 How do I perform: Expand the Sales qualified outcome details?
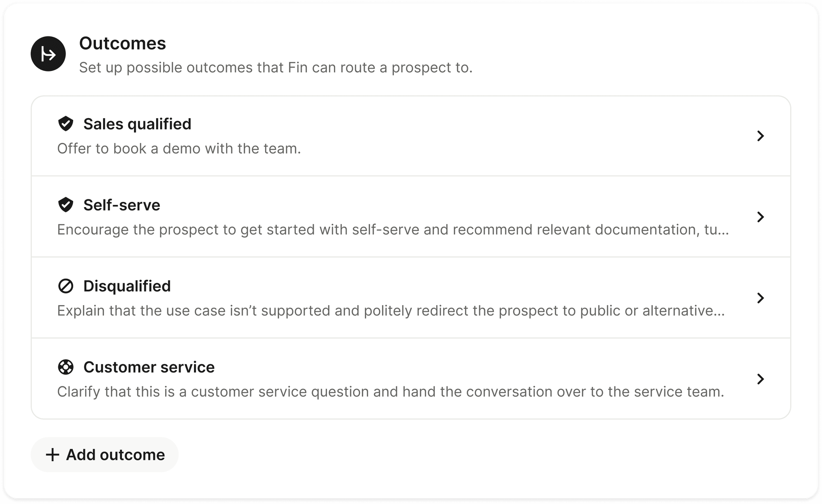(761, 136)
